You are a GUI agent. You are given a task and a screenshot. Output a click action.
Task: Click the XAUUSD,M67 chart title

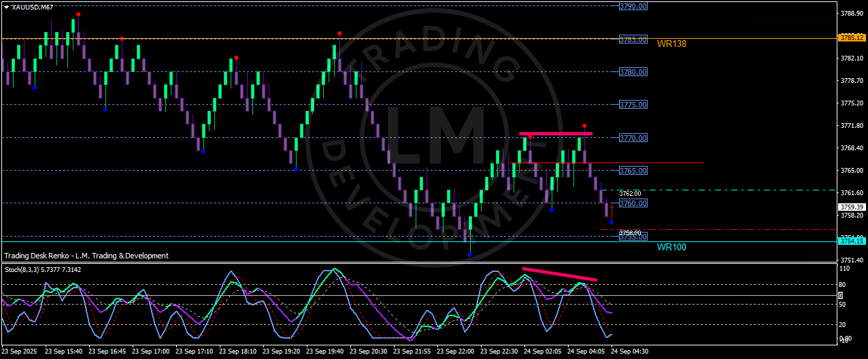tap(33, 7)
